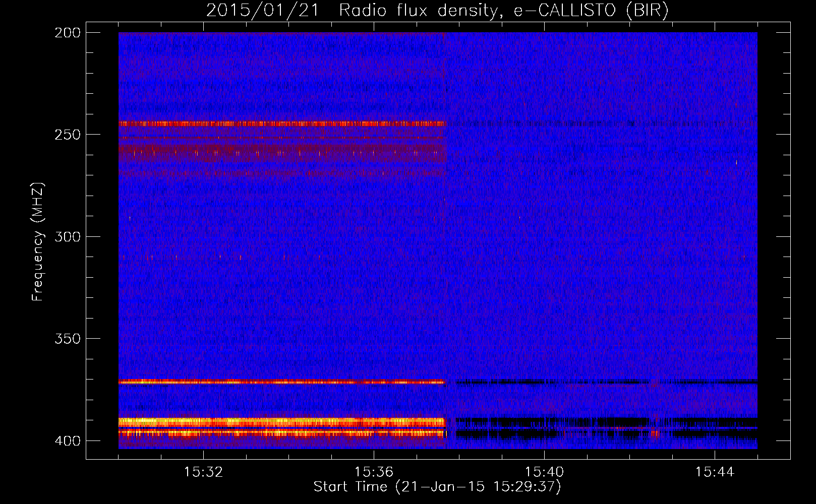Click the 'Start Time (21-Jan-15 15:29:37)' axis label
Viewport: 816px width, 504px height.
tap(437, 487)
